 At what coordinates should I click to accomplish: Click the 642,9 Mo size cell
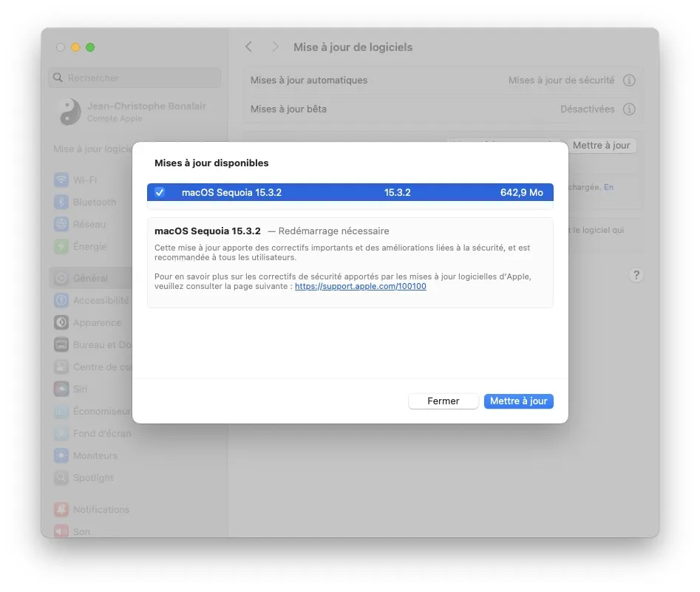521,192
